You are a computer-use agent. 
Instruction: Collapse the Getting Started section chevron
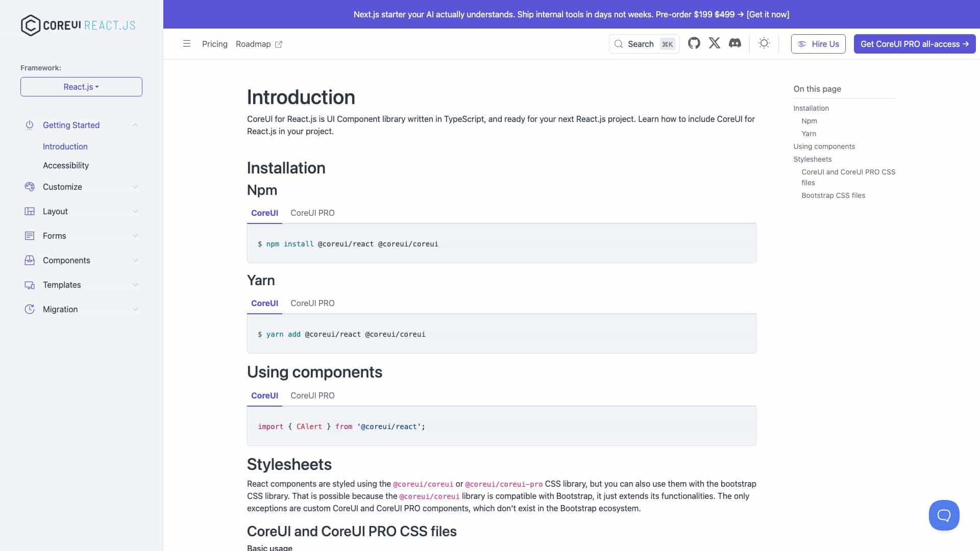135,125
